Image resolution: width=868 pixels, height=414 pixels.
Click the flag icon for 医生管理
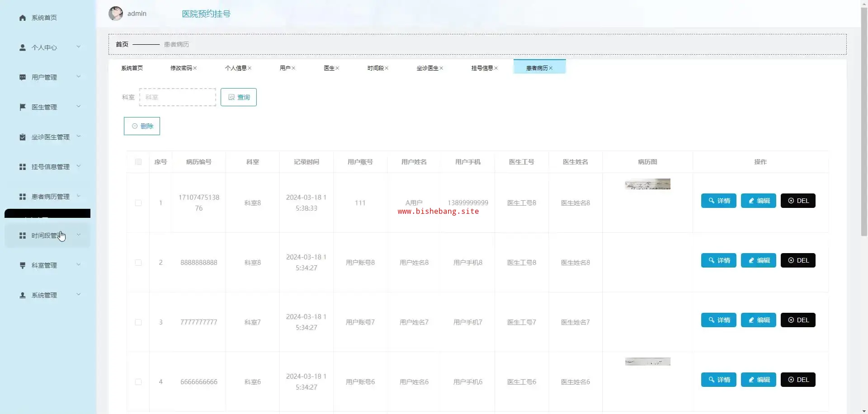coord(23,107)
